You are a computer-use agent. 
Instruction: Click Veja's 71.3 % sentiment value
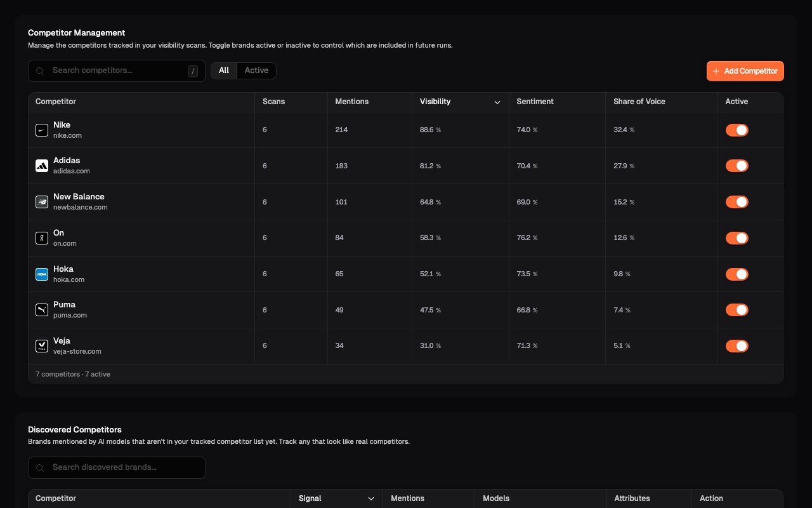pyautogui.click(x=527, y=345)
